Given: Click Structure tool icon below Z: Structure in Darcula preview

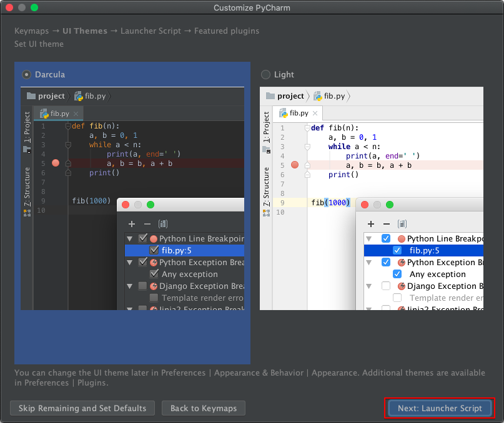Looking at the screenshot, I should pyautogui.click(x=27, y=213).
